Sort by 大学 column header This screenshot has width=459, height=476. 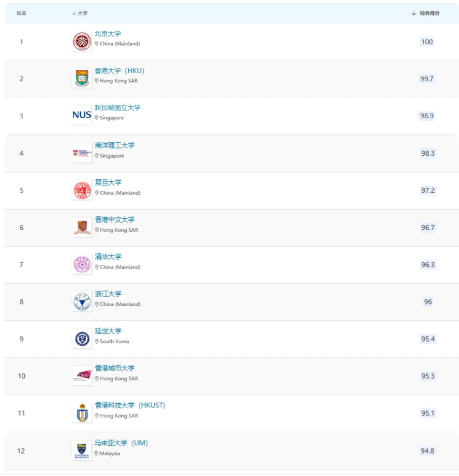(x=80, y=13)
